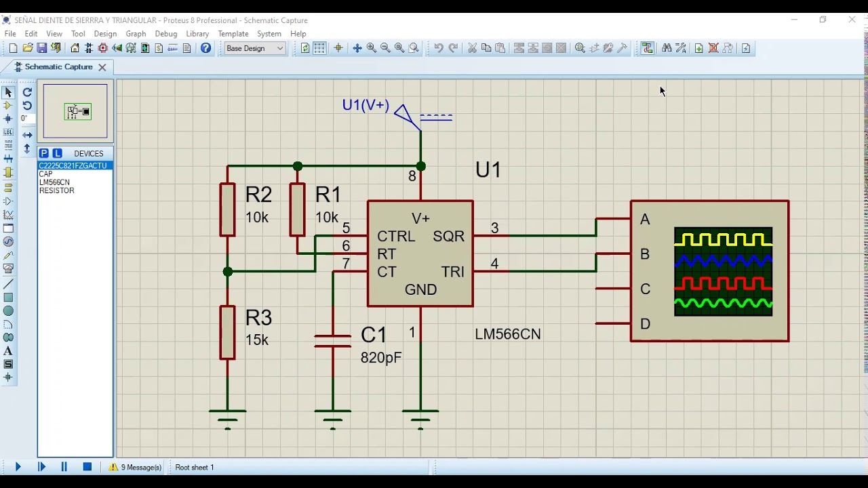
Task: Redraw the display with refresh icon
Action: click(x=305, y=48)
